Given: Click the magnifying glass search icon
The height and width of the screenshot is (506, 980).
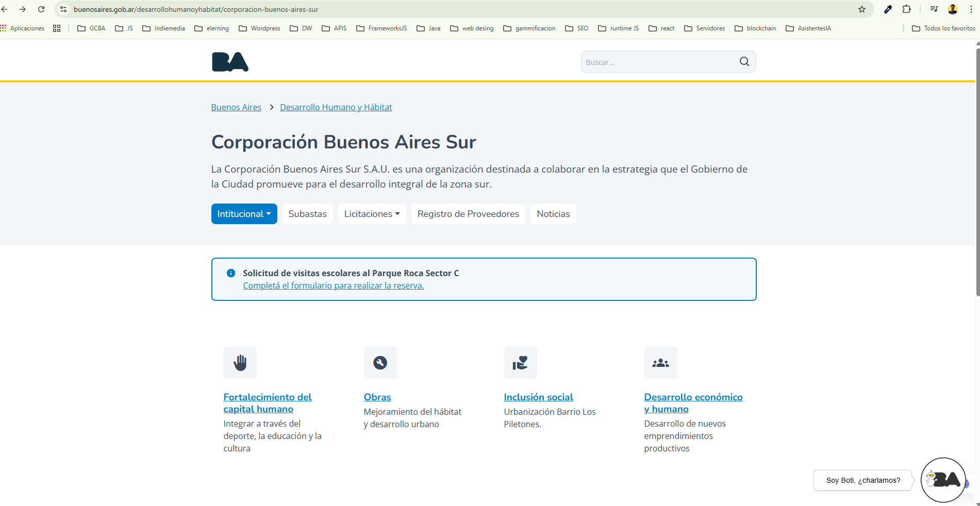Looking at the screenshot, I should (744, 62).
